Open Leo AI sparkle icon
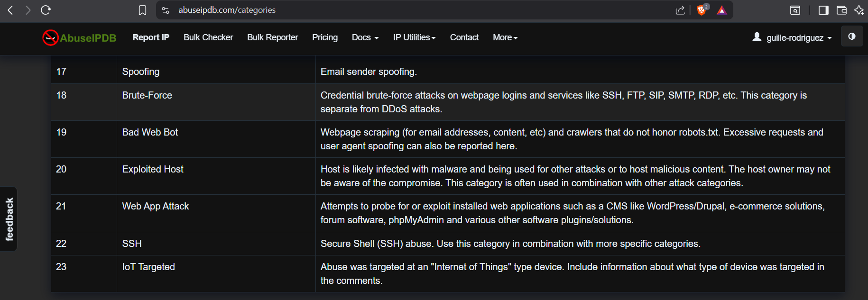868x300 pixels. pyautogui.click(x=859, y=10)
